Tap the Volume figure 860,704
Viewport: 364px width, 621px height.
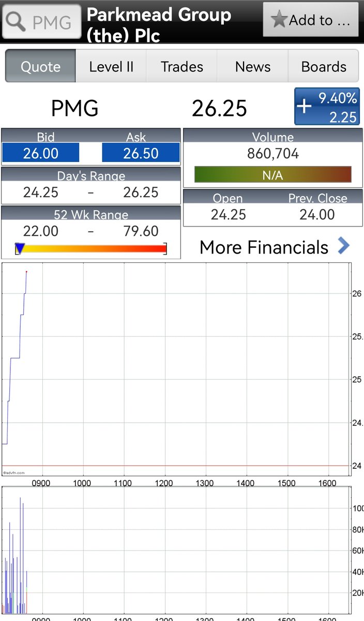273,154
